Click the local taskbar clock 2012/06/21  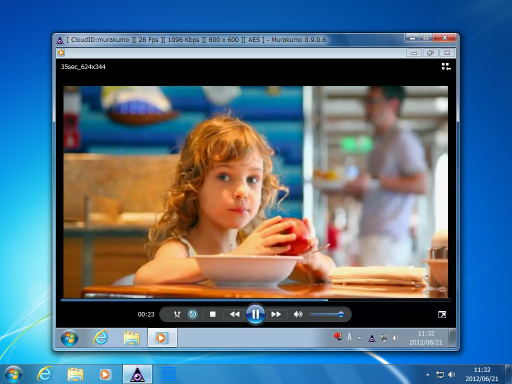(482, 379)
